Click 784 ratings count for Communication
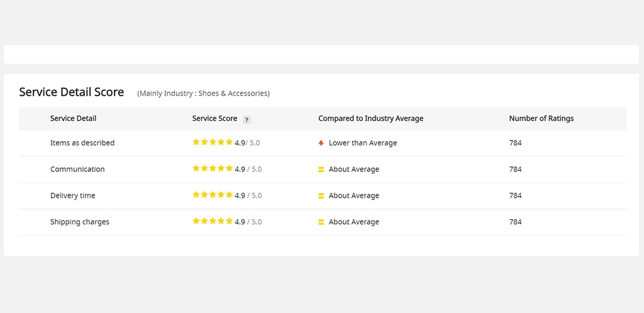644x313 pixels. click(x=516, y=169)
